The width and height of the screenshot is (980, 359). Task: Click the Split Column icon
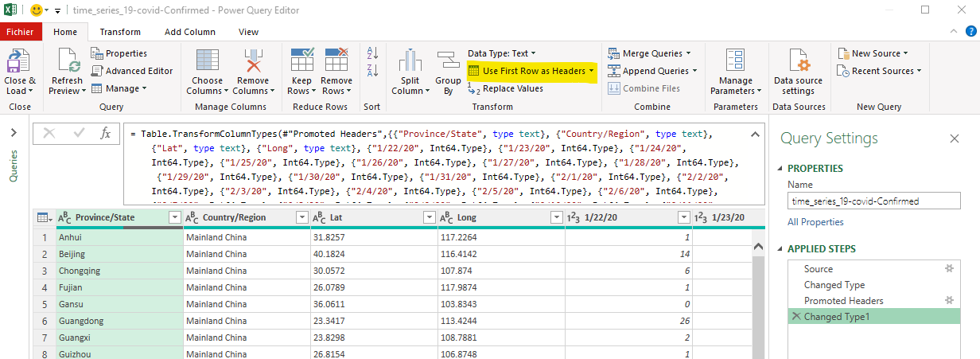coord(410,61)
